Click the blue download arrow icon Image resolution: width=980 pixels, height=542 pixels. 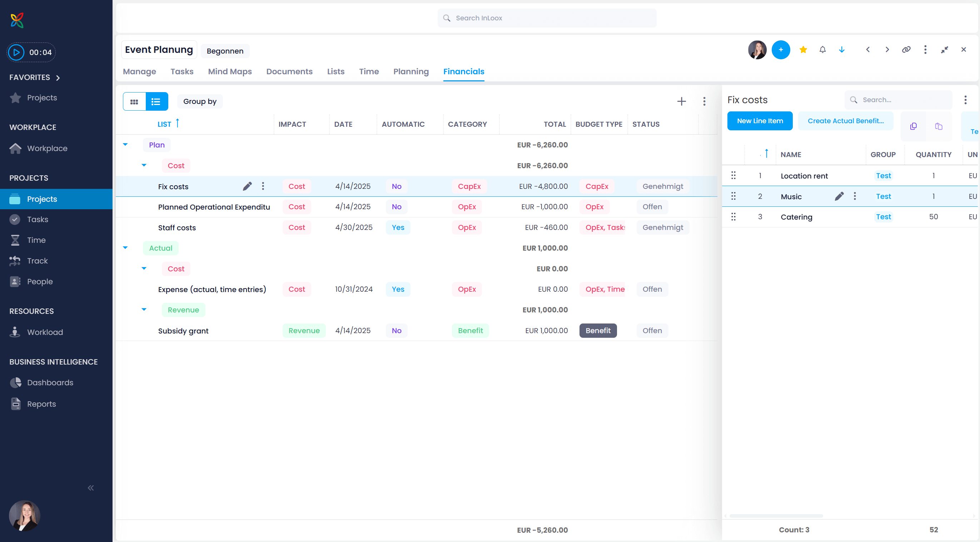[841, 50]
